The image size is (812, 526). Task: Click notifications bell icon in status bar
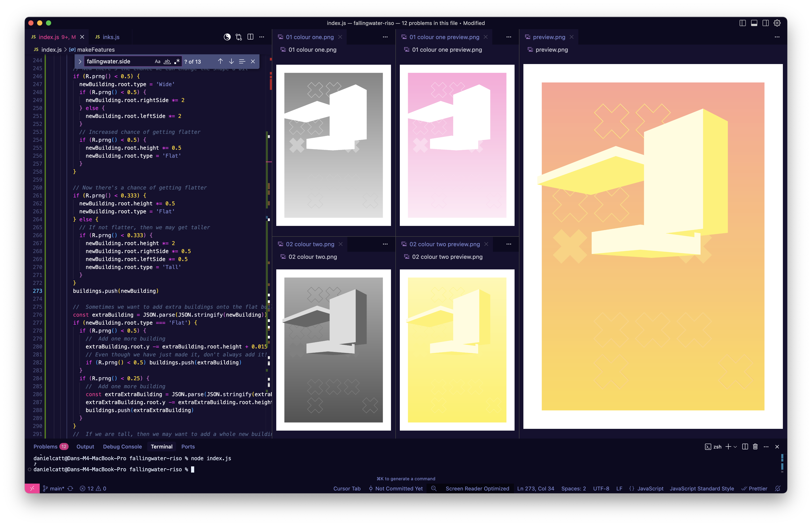point(778,488)
